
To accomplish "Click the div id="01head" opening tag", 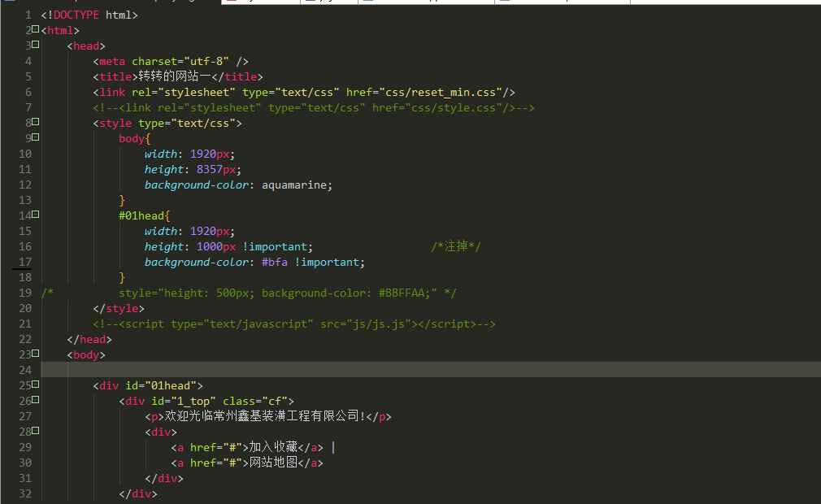I will coord(148,385).
